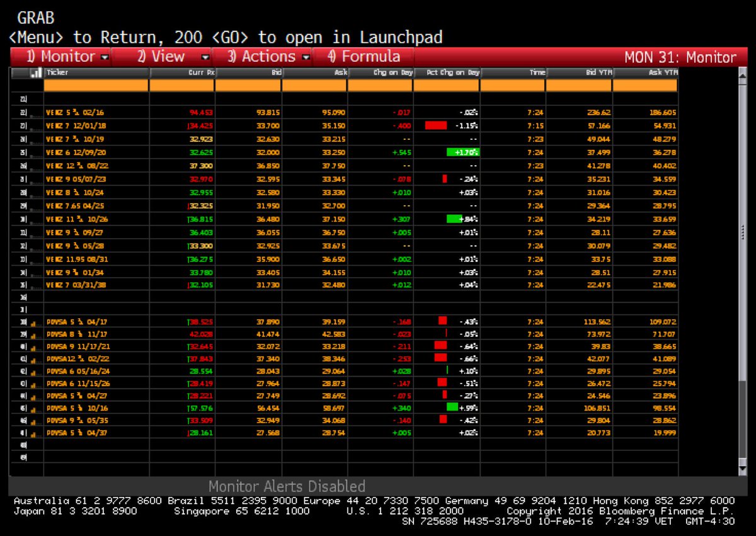Click the orange filter field under Bid YTM
This screenshot has height=536, width=756.
click(579, 86)
